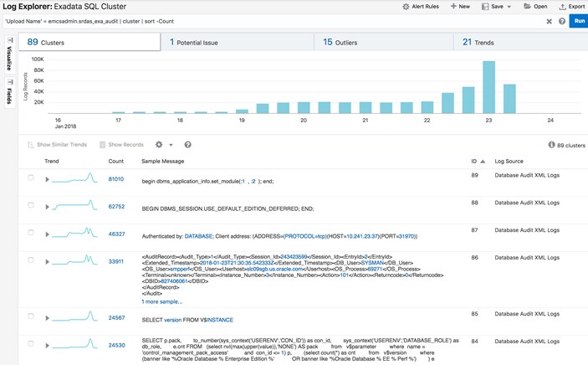Viewport: 588px width, 365px height.
Task: Check the row with count 46327
Action: click(31, 234)
